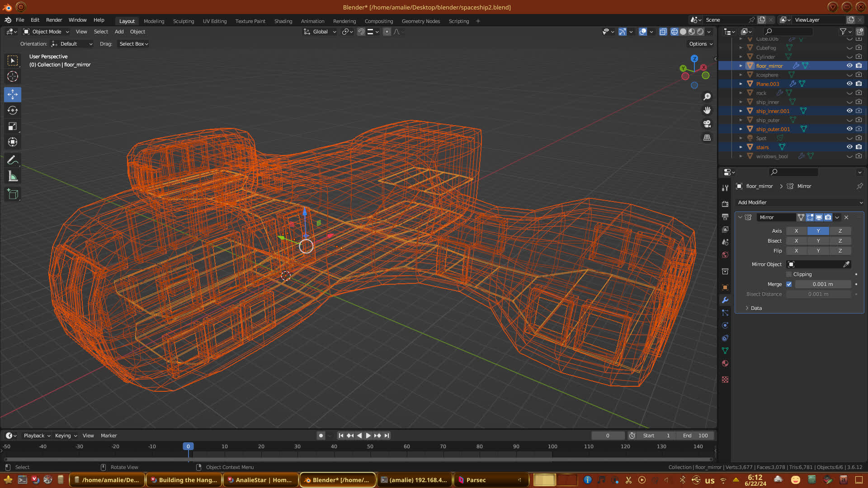Select the 3D Cursor tool

coord(13,76)
